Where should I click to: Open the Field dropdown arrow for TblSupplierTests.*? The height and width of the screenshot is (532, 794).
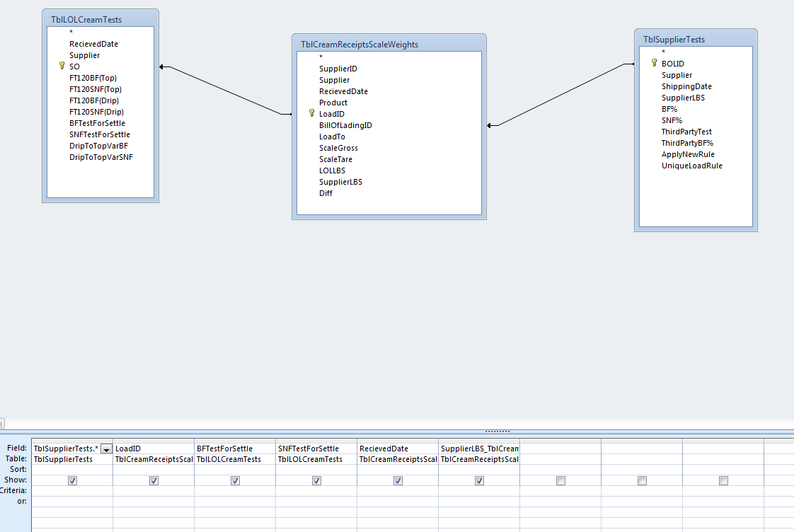pyautogui.click(x=106, y=449)
